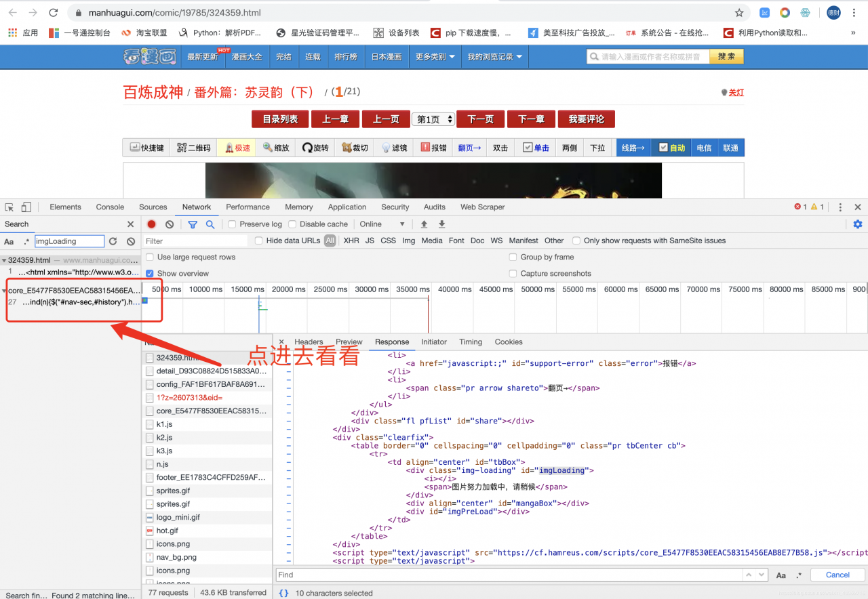Open the Preview tab of the request
Viewport: 868px width, 599px height.
tap(349, 342)
